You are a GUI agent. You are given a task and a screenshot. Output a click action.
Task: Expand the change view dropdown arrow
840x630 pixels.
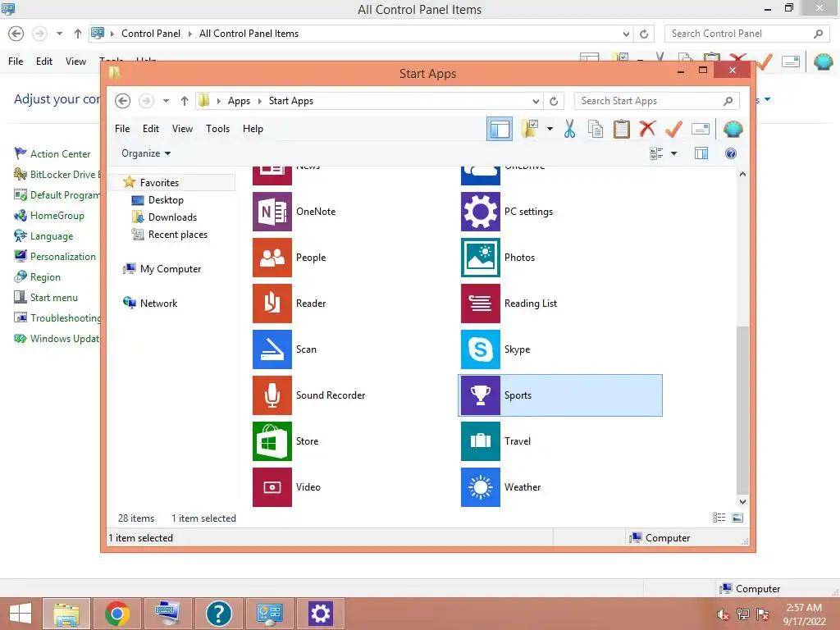(x=674, y=153)
